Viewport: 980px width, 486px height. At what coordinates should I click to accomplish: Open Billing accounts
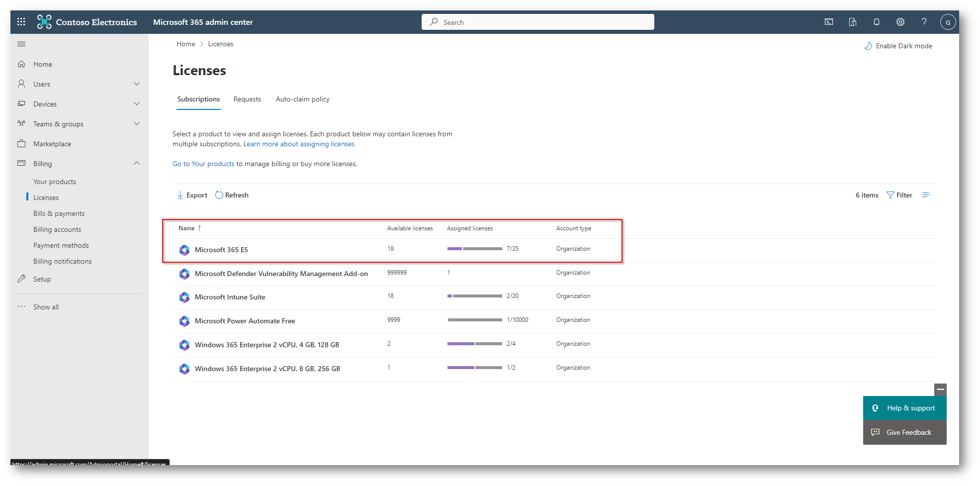pyautogui.click(x=57, y=229)
